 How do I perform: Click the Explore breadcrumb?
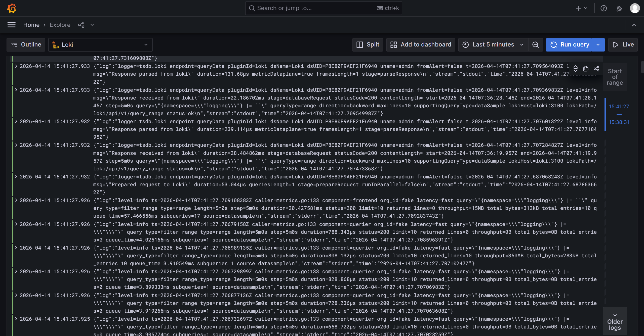coord(60,25)
